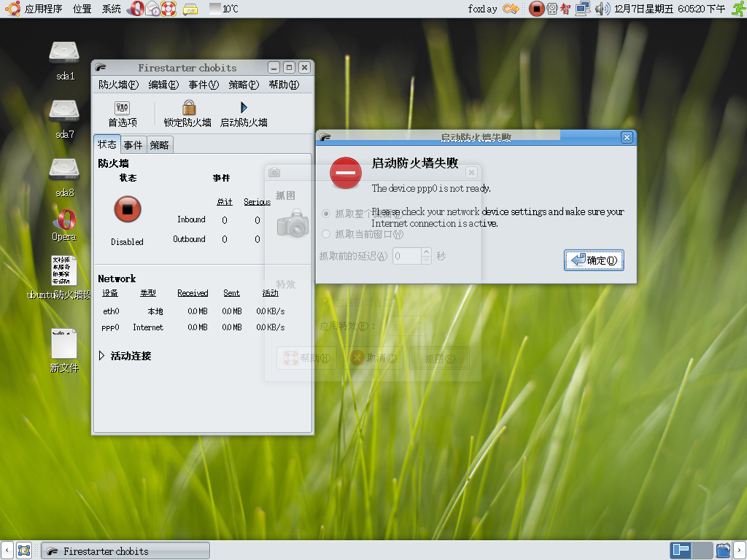This screenshot has width=747, height=560.
Task: Select the ubuntu防火墙 document on desktop
Action: (x=59, y=278)
